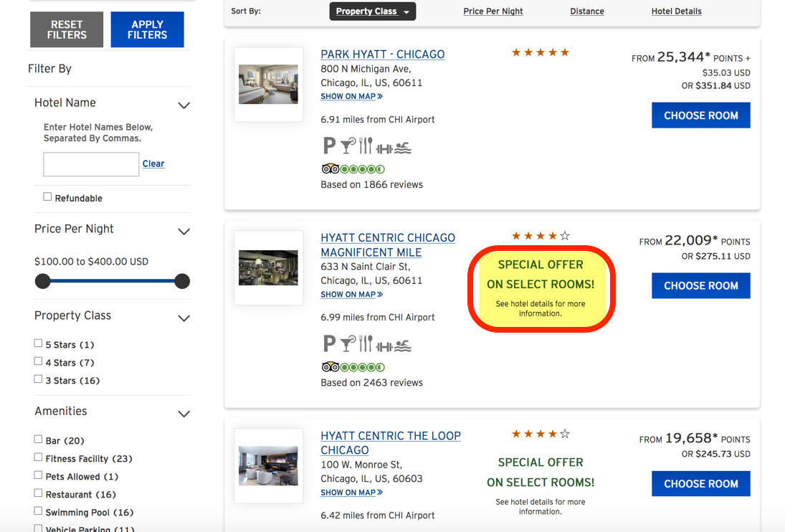Click the Reset Filters button
Viewport: 785px width, 532px height.
coord(67,29)
